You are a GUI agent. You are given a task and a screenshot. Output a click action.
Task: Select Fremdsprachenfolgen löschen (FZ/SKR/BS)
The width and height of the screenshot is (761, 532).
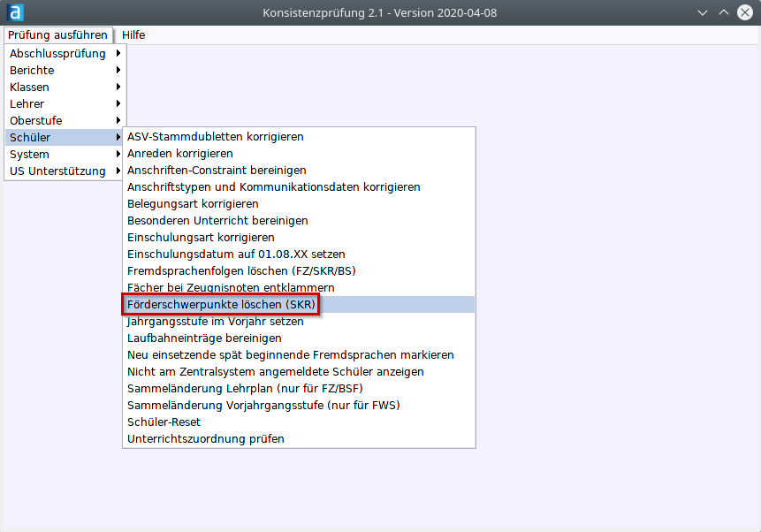(299, 270)
